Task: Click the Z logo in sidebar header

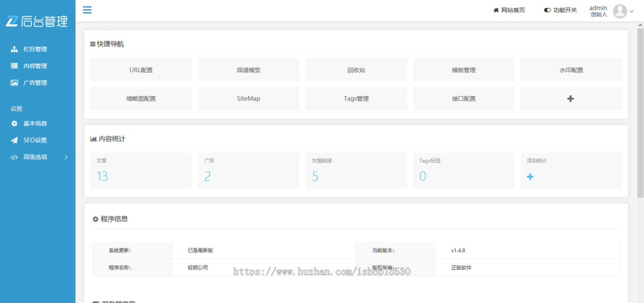Action: pyautogui.click(x=12, y=21)
